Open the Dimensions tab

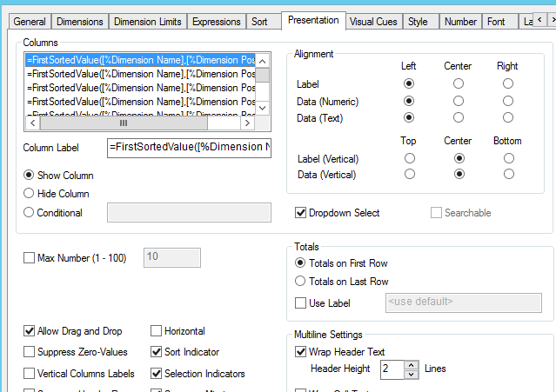pos(80,22)
